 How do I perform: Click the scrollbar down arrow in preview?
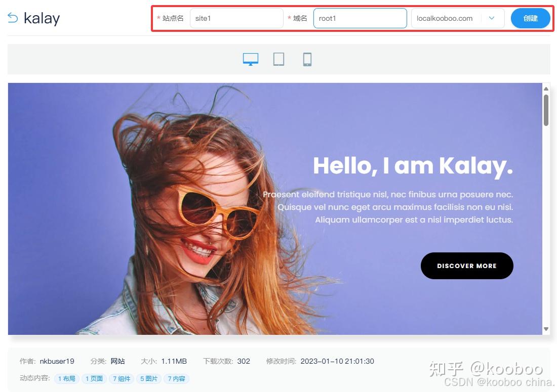tap(546, 329)
